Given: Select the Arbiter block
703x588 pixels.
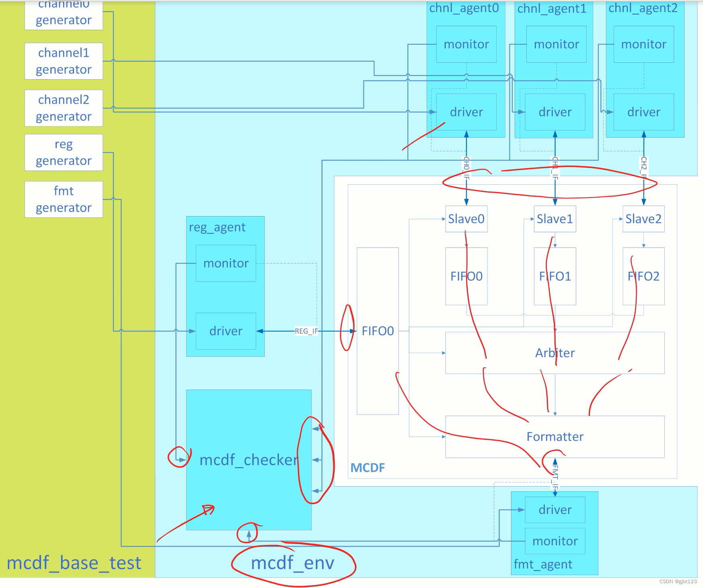Looking at the screenshot, I should [x=555, y=353].
